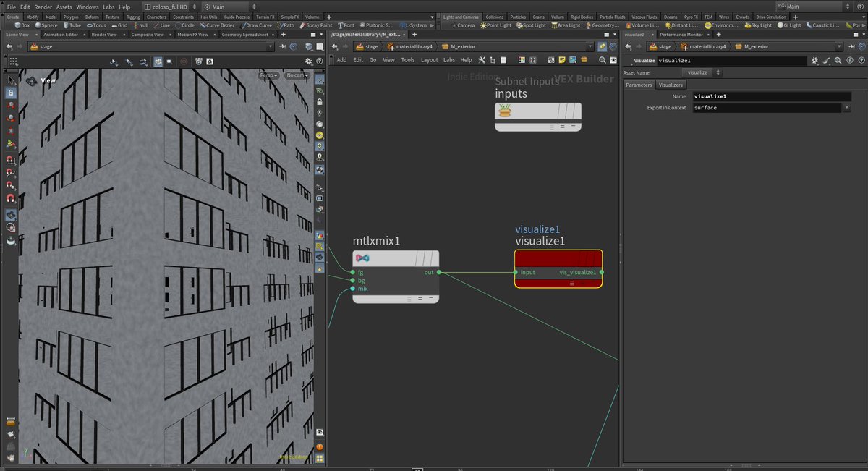Open the No cam camera dropdown
The height and width of the screenshot is (471, 868).
click(x=297, y=75)
